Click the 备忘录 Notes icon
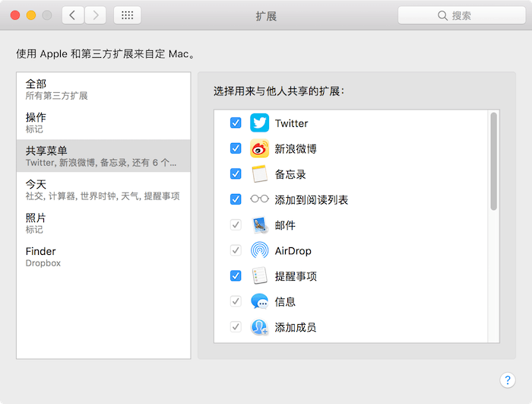The width and height of the screenshot is (532, 404). click(260, 174)
